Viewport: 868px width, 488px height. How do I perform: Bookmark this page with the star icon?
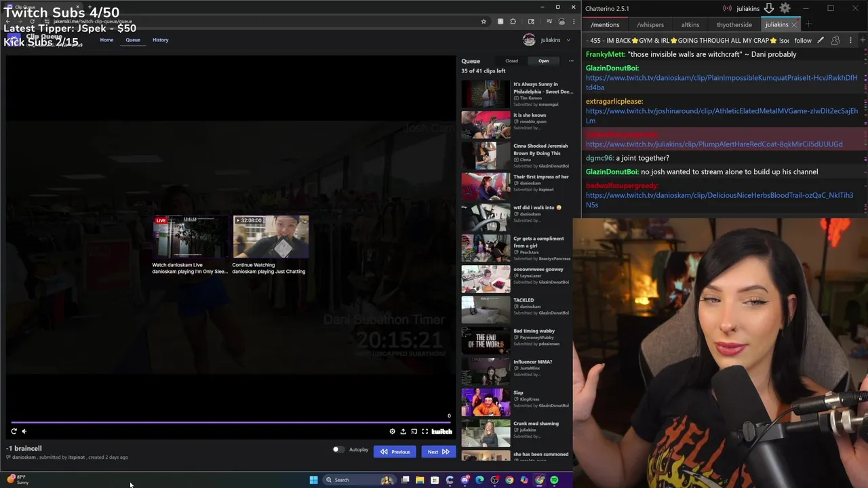tap(484, 22)
